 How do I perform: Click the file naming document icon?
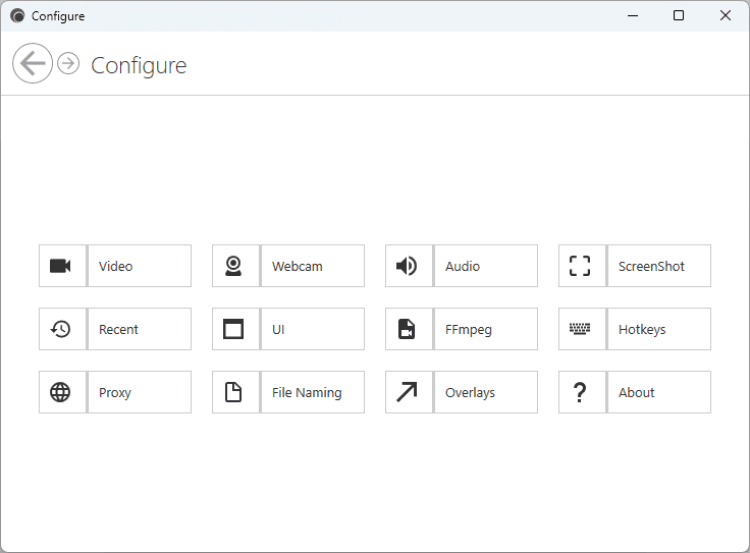(234, 392)
